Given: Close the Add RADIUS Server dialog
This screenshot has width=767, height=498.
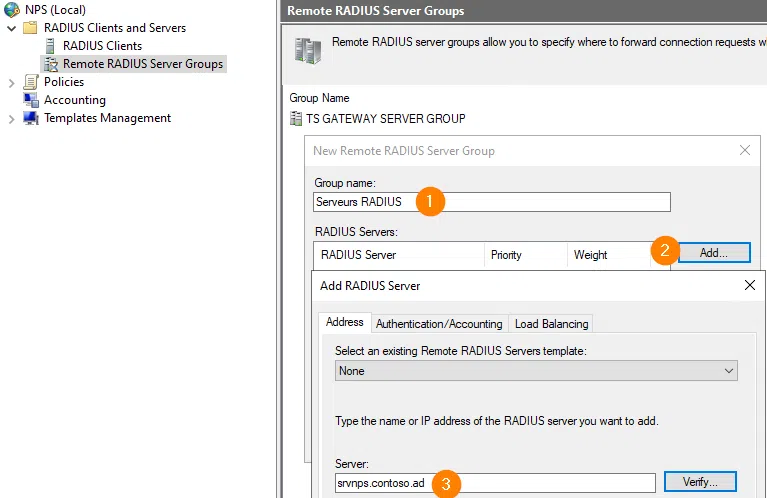Looking at the screenshot, I should pyautogui.click(x=750, y=286).
